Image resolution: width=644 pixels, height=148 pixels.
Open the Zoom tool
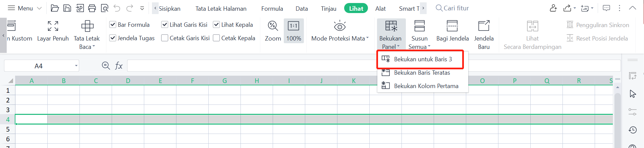point(273,31)
